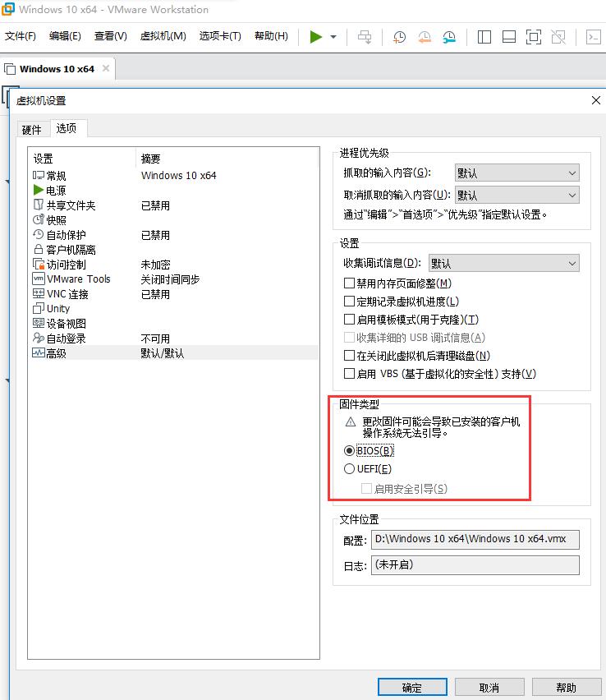Image resolution: width=606 pixels, height=700 pixels.
Task: Select the Windows 10 x64 VM tab
Action: point(57,69)
